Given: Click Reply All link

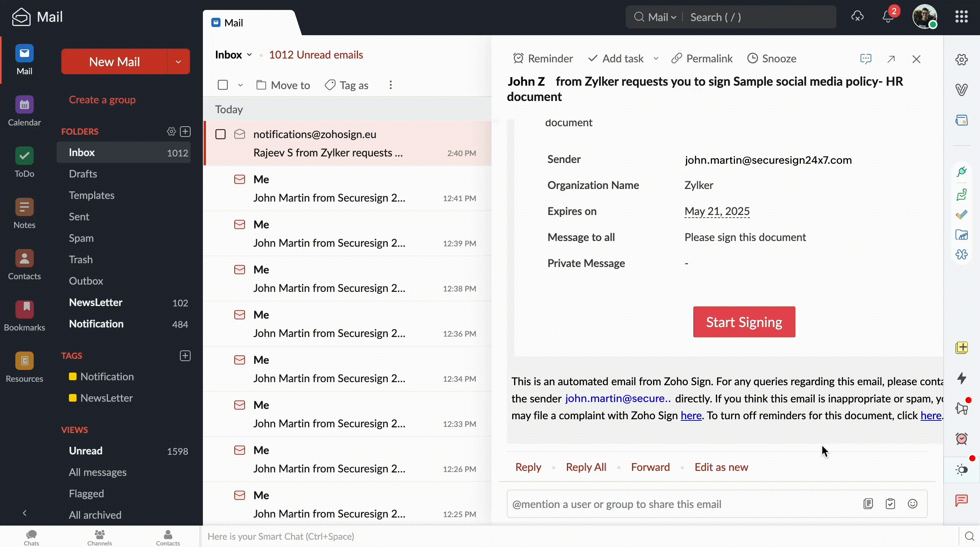Looking at the screenshot, I should 586,467.
